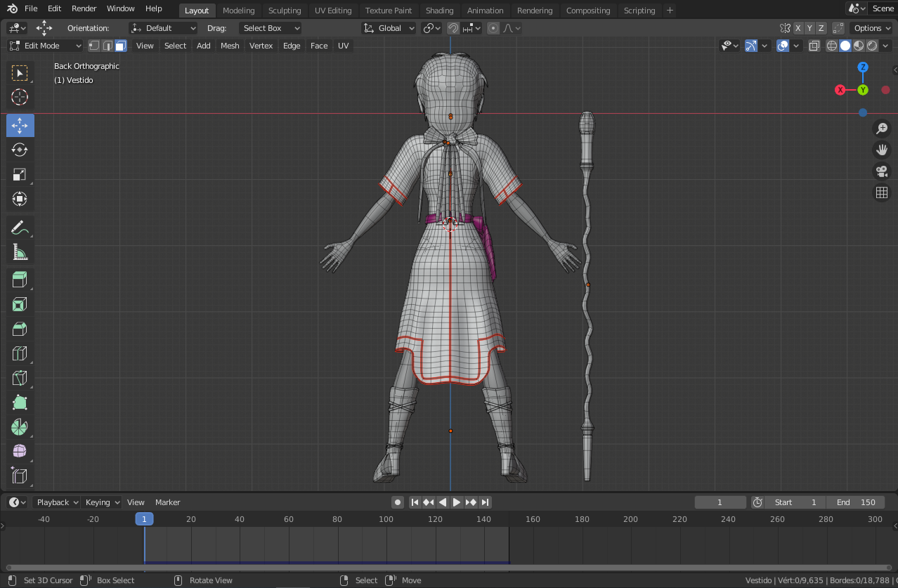Select the Loop Cut tool
Image resolution: width=898 pixels, height=588 pixels.
[20, 353]
